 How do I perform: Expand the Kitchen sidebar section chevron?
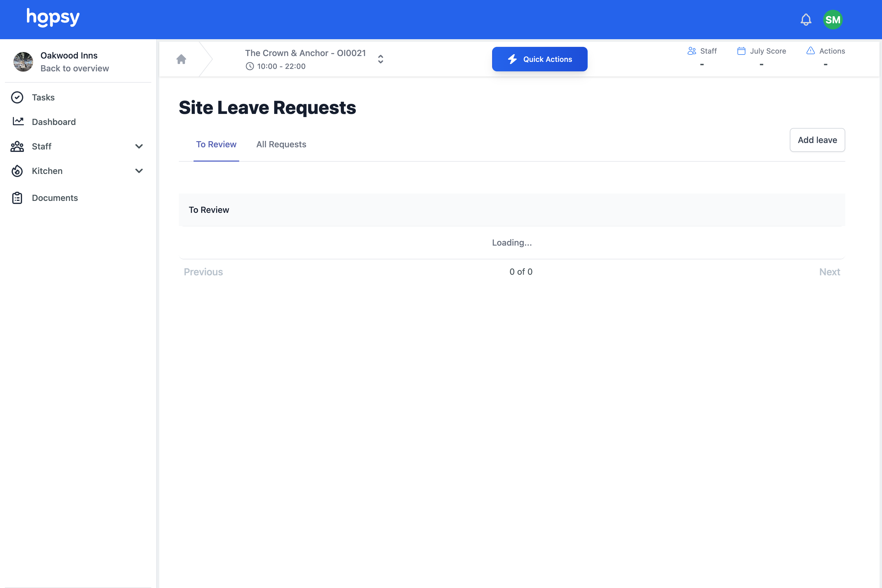click(139, 171)
